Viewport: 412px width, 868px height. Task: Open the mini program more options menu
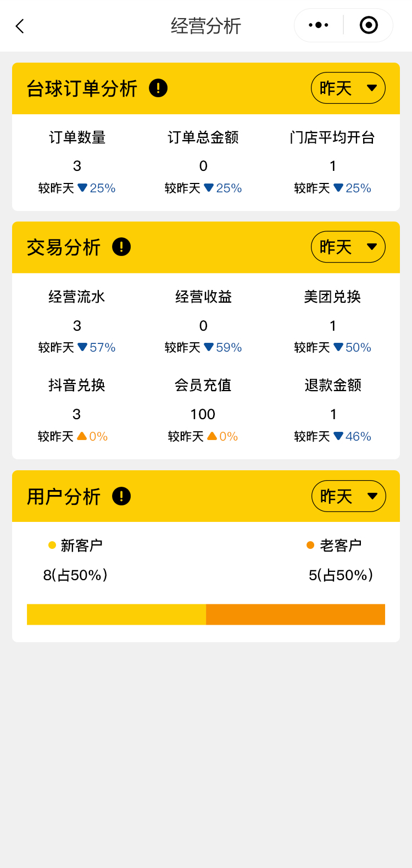[x=319, y=25]
